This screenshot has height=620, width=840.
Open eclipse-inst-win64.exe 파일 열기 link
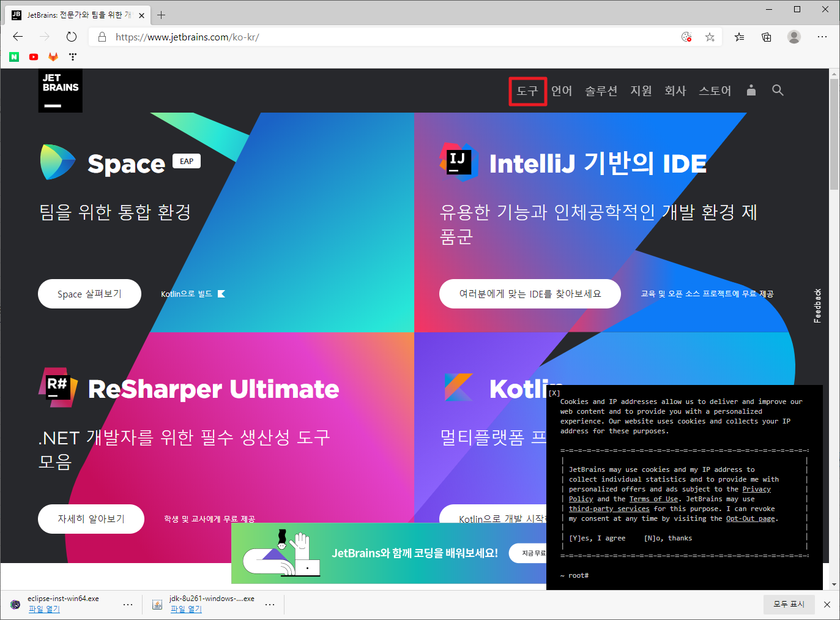tap(44, 609)
